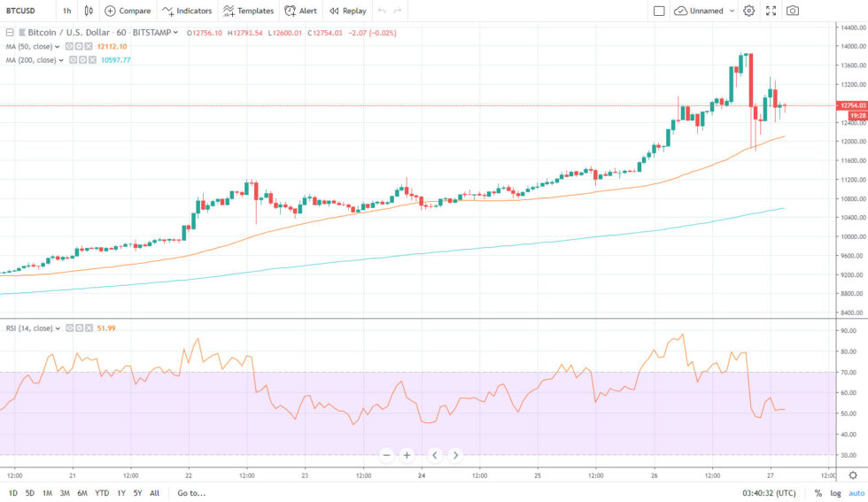Move chart right with arrow button

tap(455, 455)
